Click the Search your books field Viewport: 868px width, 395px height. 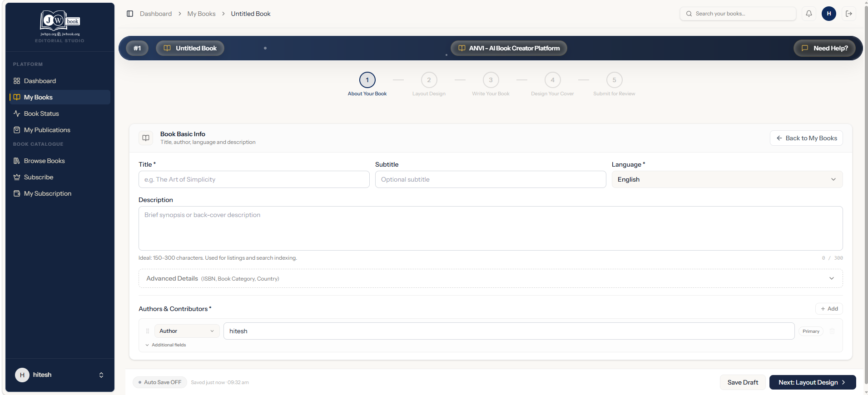click(738, 14)
